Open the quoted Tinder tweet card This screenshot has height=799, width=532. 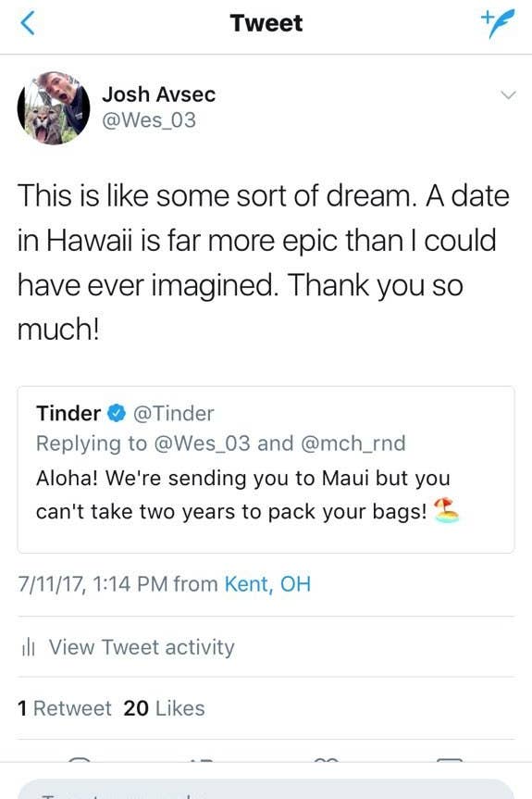click(266, 469)
